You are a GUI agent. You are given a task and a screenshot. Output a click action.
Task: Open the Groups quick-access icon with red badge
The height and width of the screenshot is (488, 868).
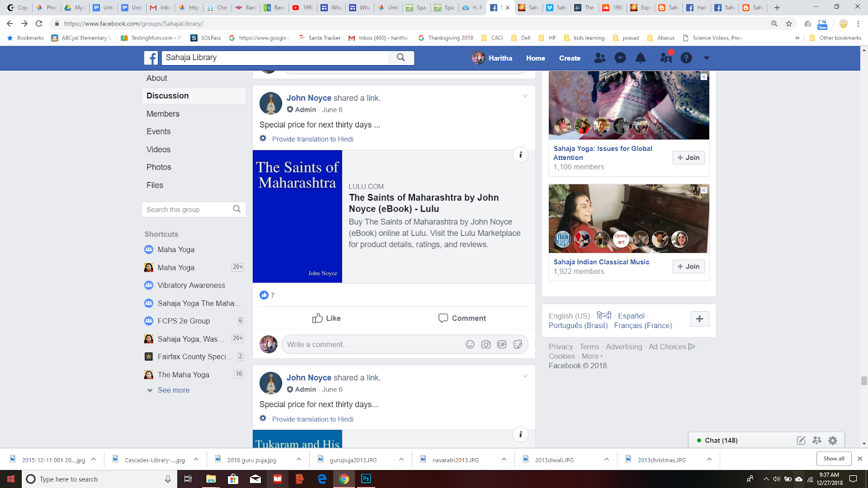666,57
